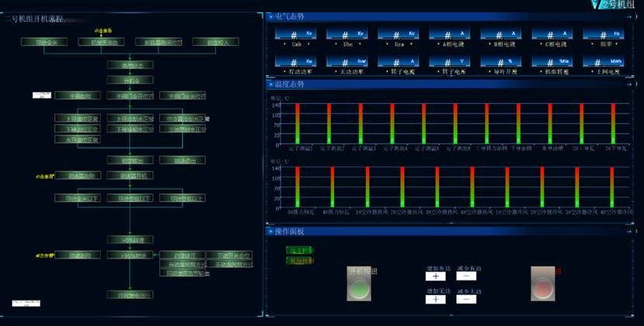Click the 温度态势 panel header bullet icon
This screenshot has width=644, height=326.
click(x=270, y=85)
